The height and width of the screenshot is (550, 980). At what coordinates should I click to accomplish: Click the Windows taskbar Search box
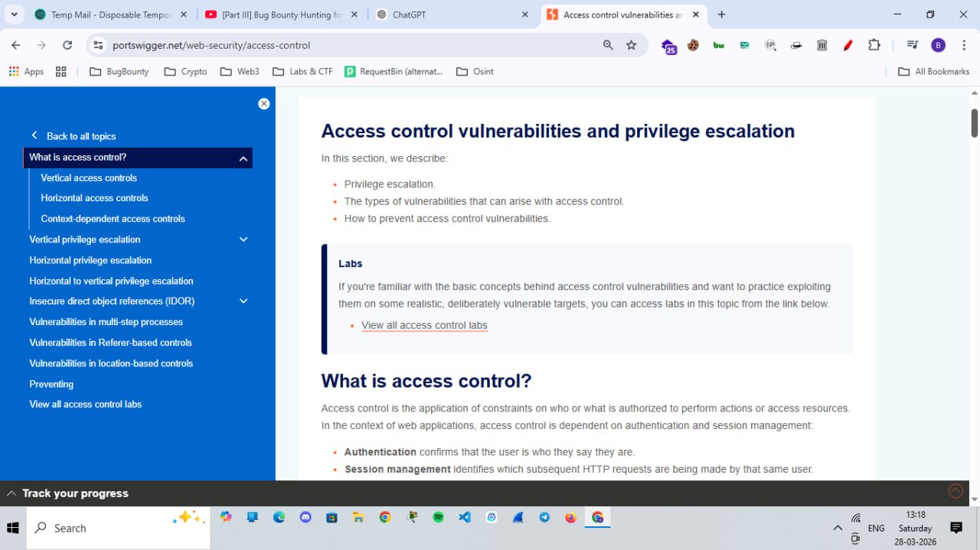point(119,528)
